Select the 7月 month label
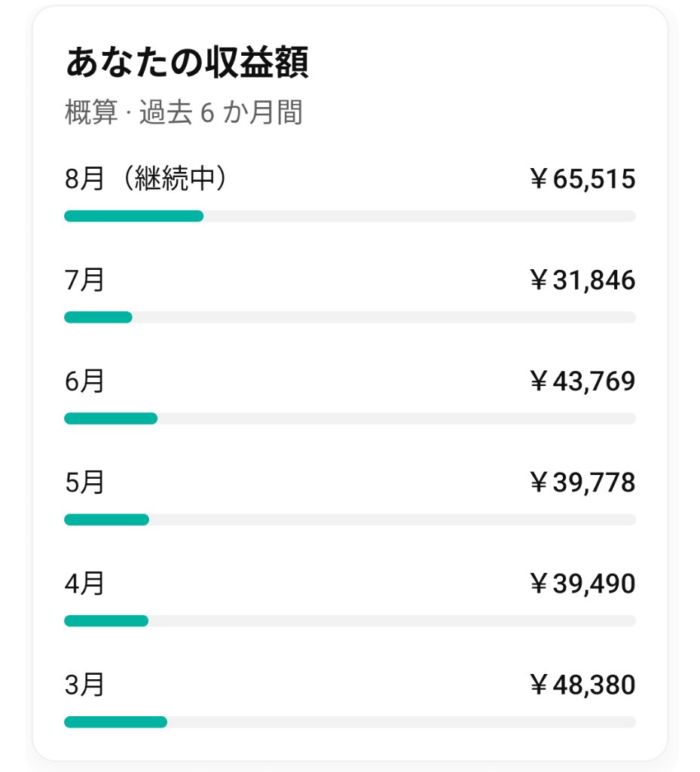The width and height of the screenshot is (700, 772). 84,280
